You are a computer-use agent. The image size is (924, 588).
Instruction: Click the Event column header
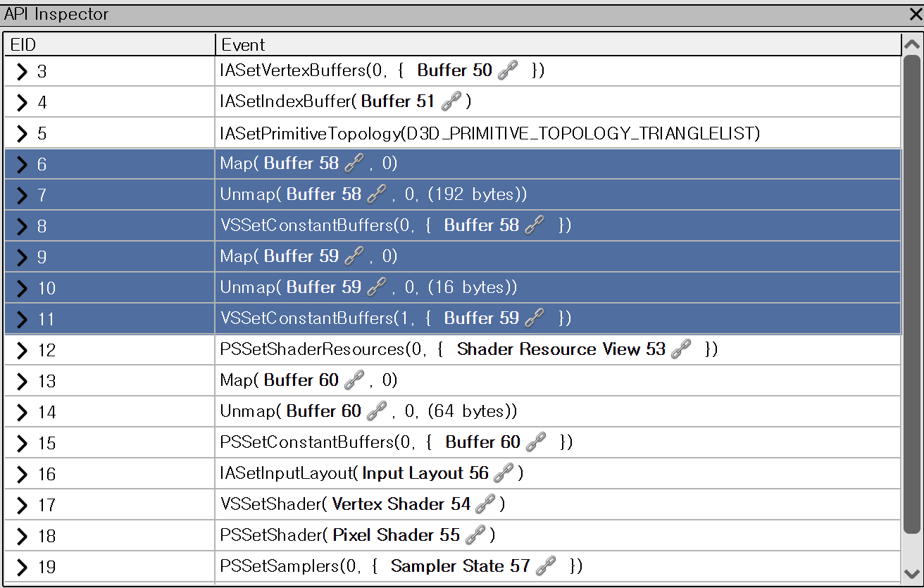pos(558,44)
